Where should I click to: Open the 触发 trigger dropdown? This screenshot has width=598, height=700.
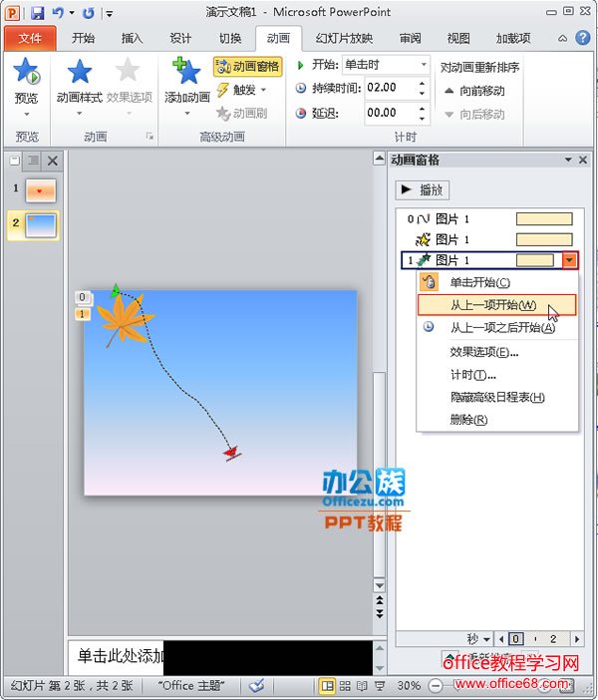(x=242, y=90)
